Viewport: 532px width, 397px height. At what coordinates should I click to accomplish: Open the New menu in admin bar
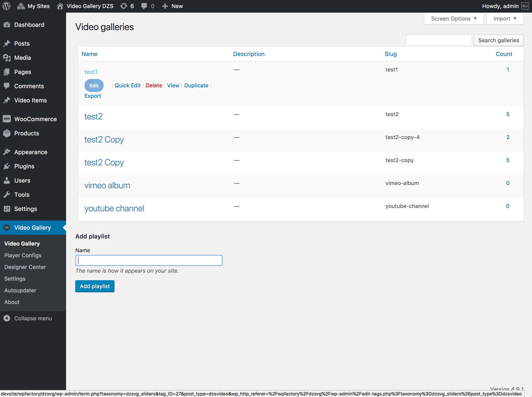(172, 6)
